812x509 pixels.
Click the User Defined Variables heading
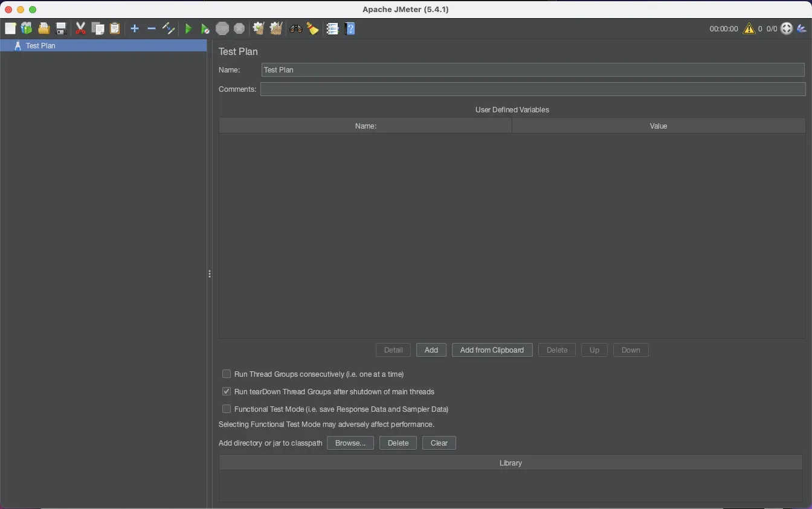[512, 110]
